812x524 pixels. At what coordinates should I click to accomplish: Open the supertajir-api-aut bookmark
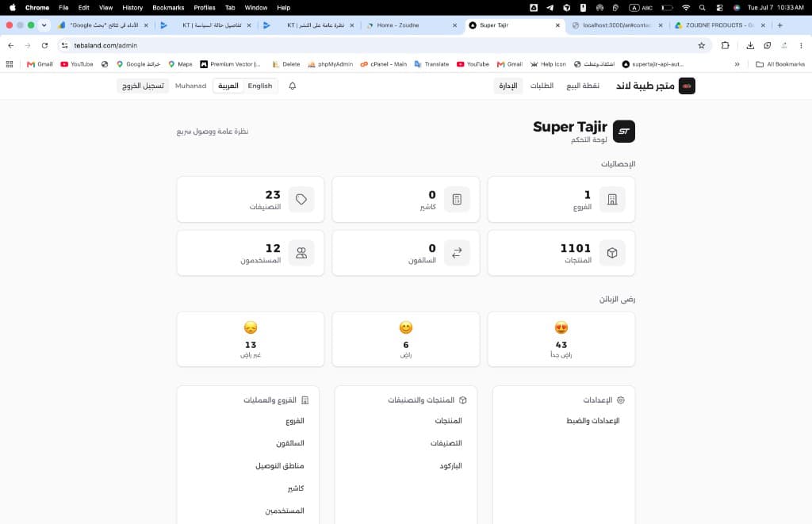pos(653,64)
